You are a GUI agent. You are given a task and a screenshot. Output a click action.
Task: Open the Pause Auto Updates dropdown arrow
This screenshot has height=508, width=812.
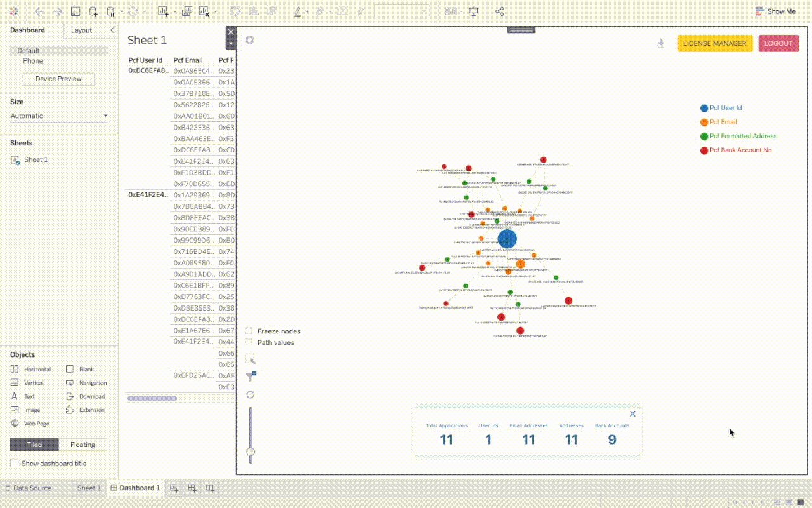pos(121,11)
